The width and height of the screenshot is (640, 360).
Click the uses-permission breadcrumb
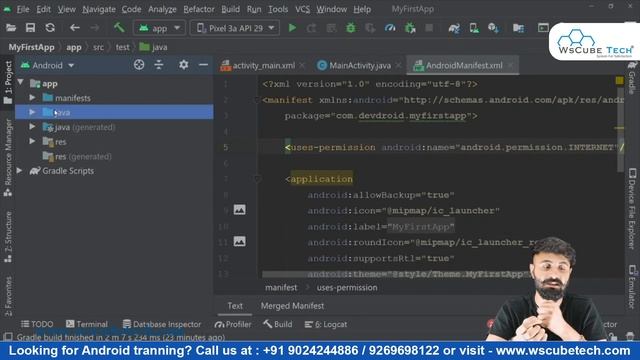tap(347, 287)
